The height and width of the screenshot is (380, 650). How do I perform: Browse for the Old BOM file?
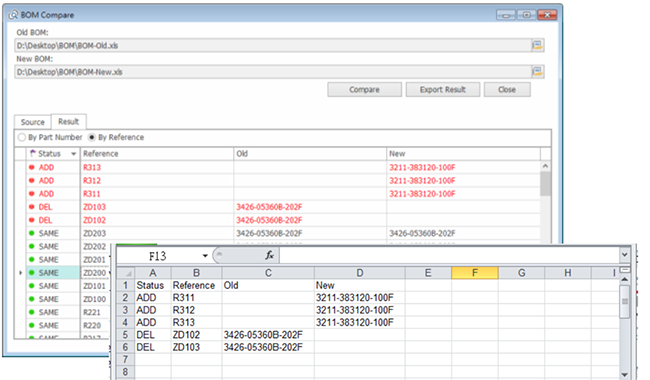pyautogui.click(x=537, y=45)
